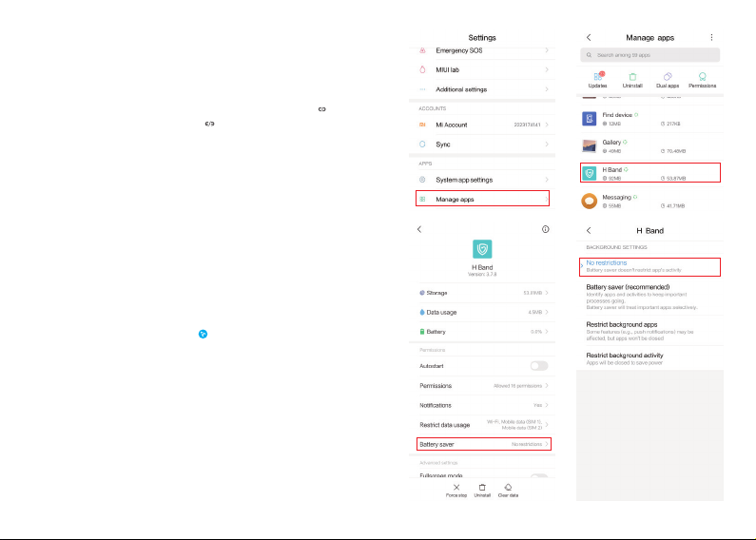Open three-dot menu in Manage apps
The height and width of the screenshot is (540, 756).
(x=711, y=38)
